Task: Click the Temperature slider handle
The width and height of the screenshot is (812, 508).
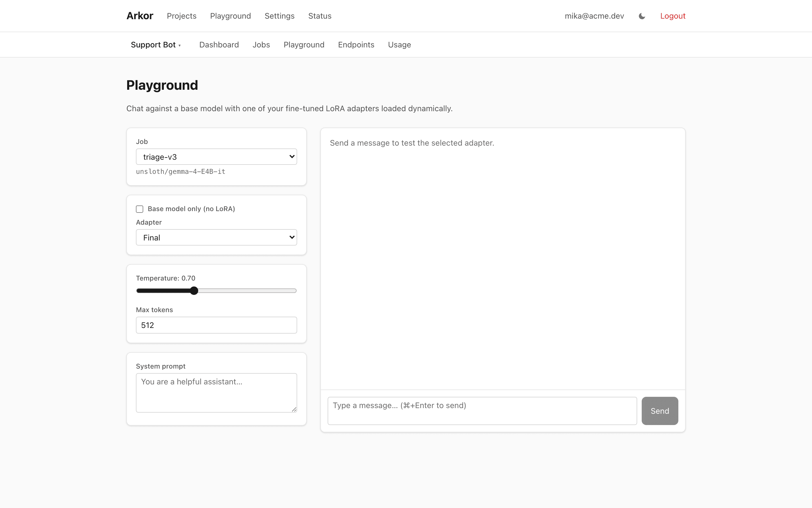Action: click(194, 291)
